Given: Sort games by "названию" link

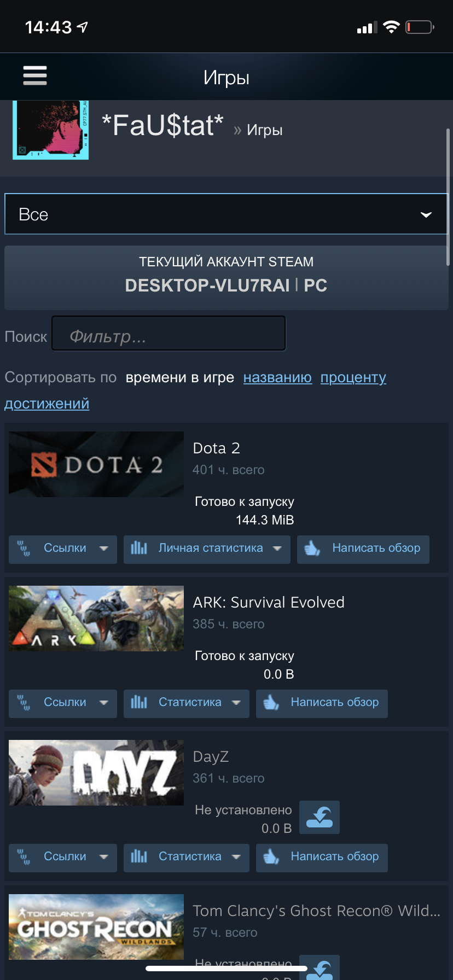Looking at the screenshot, I should pos(277,377).
